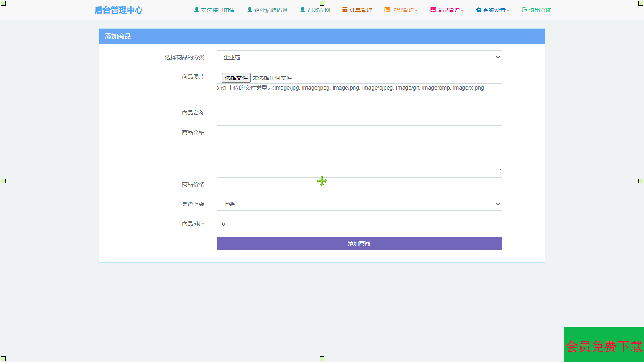This screenshot has width=644, height=362.
Task: Click the 商品排序 field containing 5
Action: [x=359, y=224]
